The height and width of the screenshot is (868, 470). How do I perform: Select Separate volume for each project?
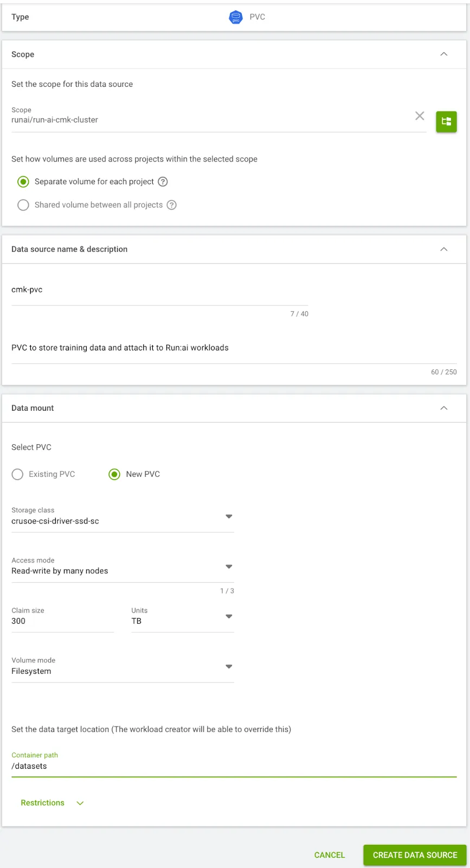click(x=23, y=182)
